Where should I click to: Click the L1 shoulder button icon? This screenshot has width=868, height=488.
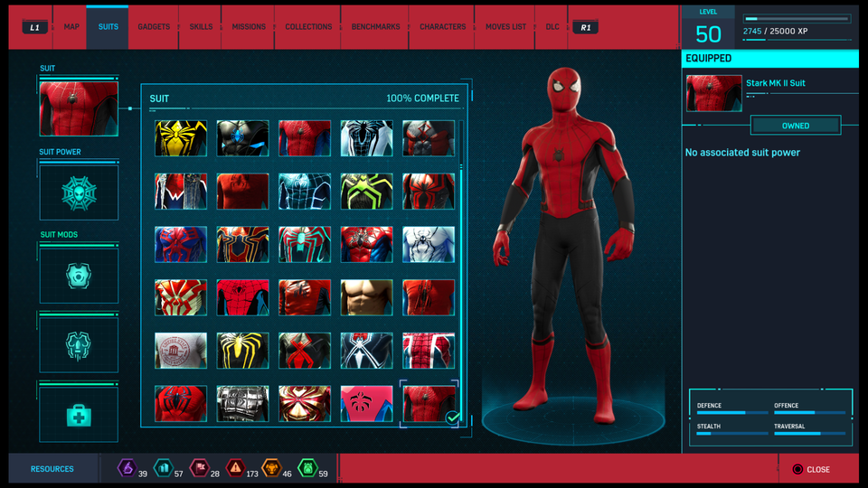(34, 27)
